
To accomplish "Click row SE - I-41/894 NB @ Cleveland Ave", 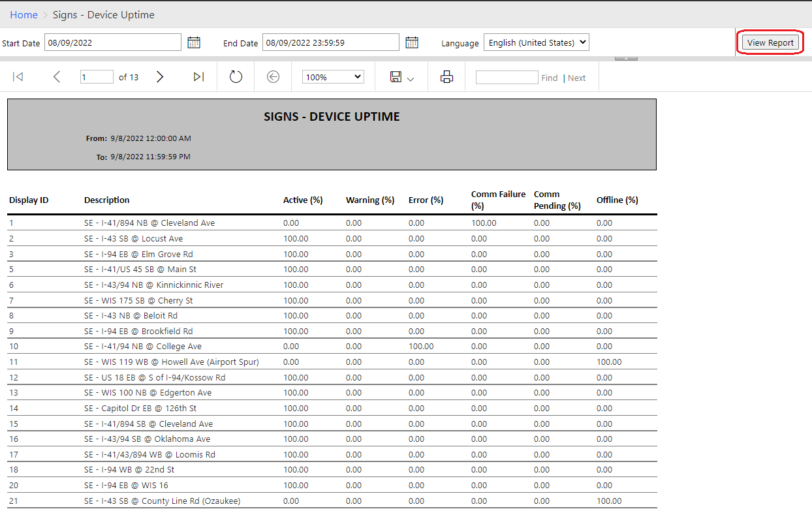I will pyautogui.click(x=332, y=223).
